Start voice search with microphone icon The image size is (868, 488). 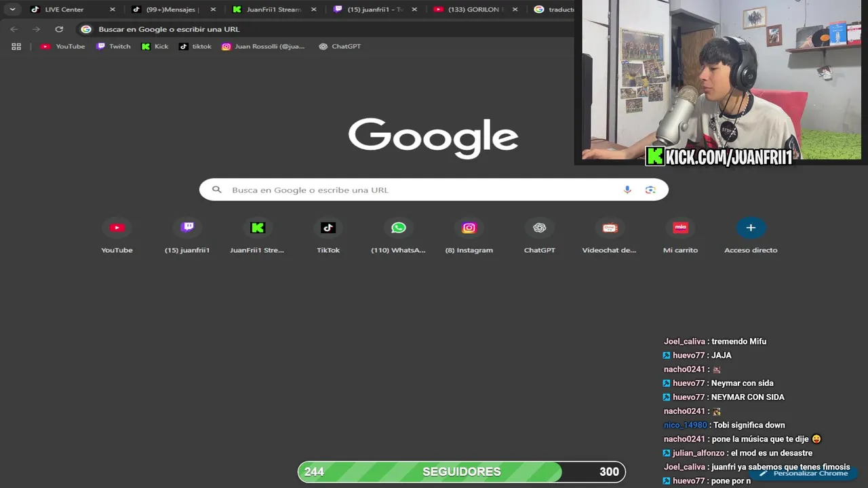[x=627, y=190]
